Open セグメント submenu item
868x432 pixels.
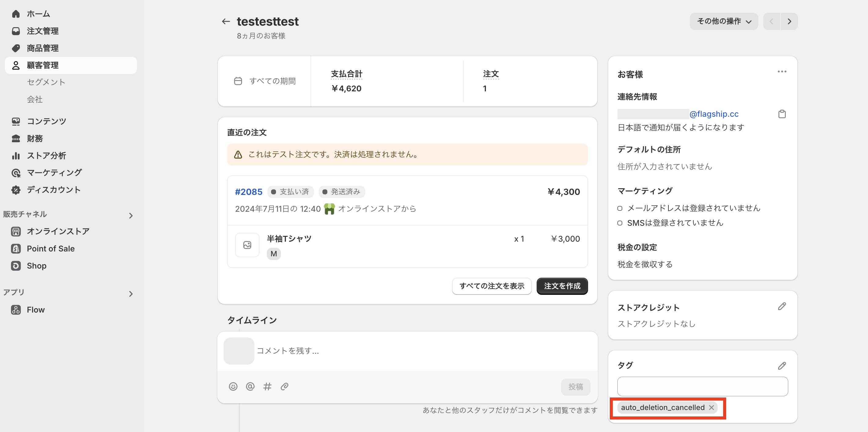[x=46, y=82]
